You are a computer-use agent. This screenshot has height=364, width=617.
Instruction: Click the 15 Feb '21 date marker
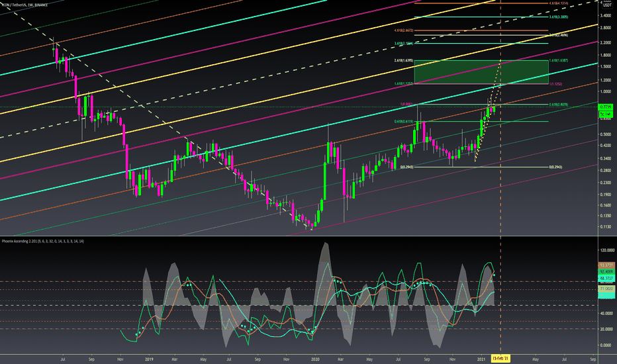pos(500,359)
